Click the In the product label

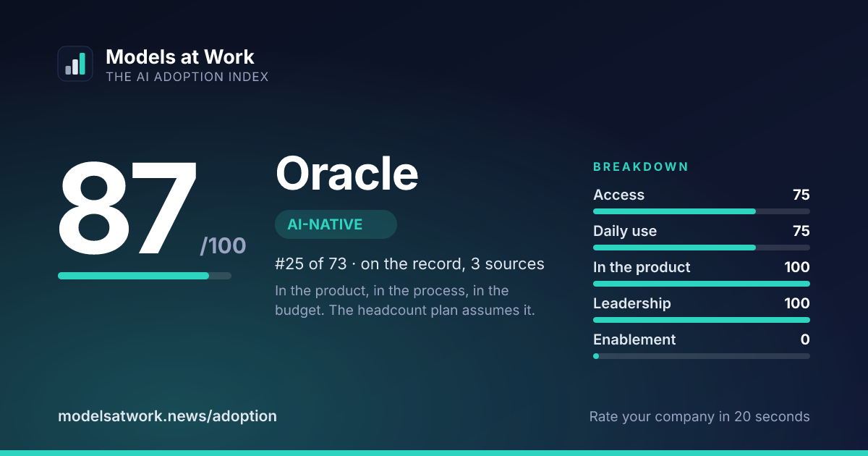point(642,267)
